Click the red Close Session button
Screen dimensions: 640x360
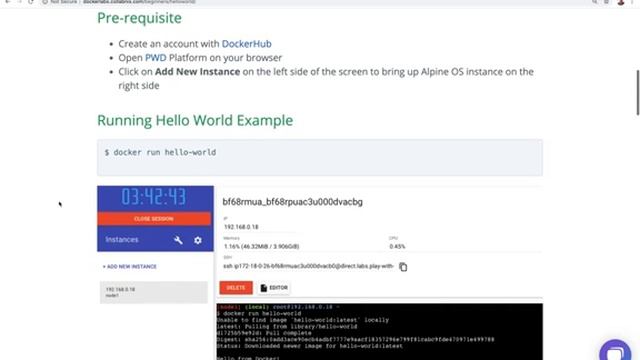pyautogui.click(x=154, y=219)
